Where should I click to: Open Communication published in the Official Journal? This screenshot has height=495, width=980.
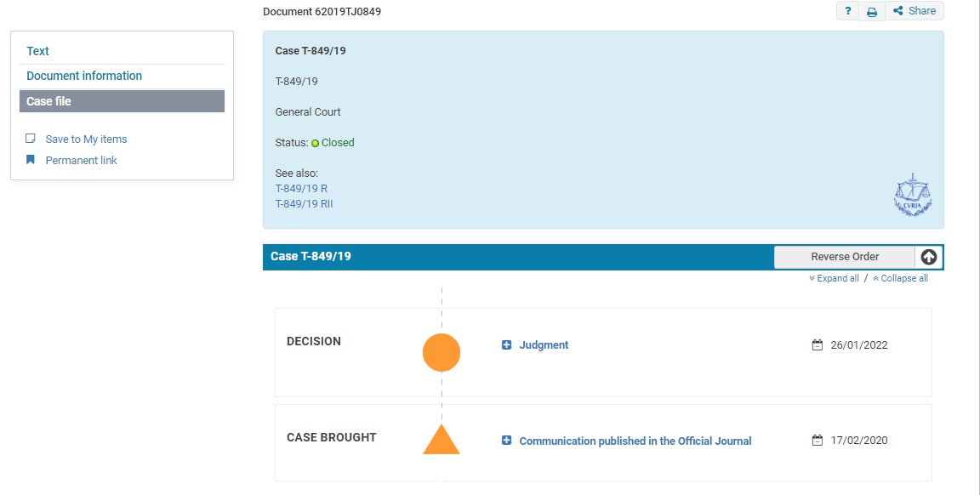pyautogui.click(x=635, y=441)
